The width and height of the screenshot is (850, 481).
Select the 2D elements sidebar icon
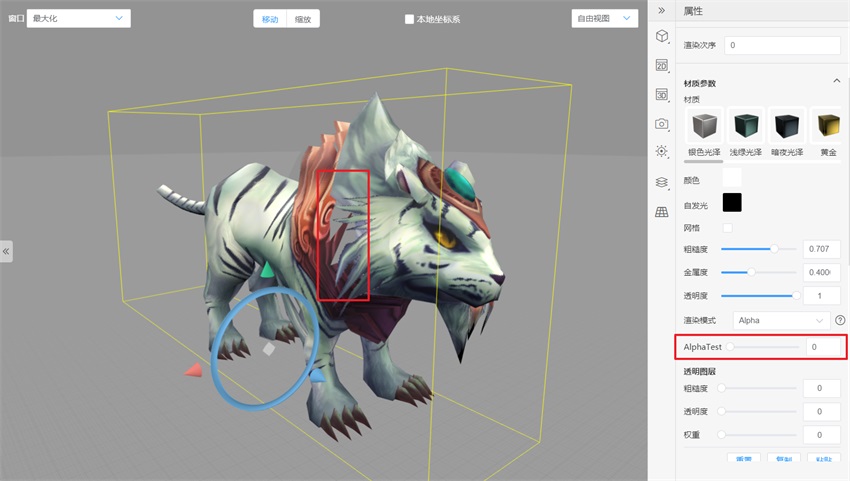point(661,66)
